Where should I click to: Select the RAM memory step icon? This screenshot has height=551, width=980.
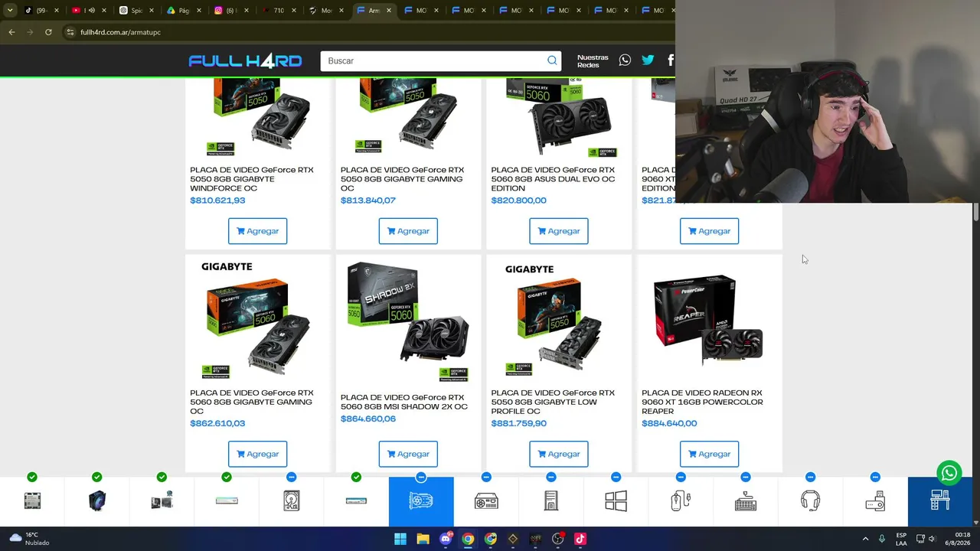(x=227, y=501)
